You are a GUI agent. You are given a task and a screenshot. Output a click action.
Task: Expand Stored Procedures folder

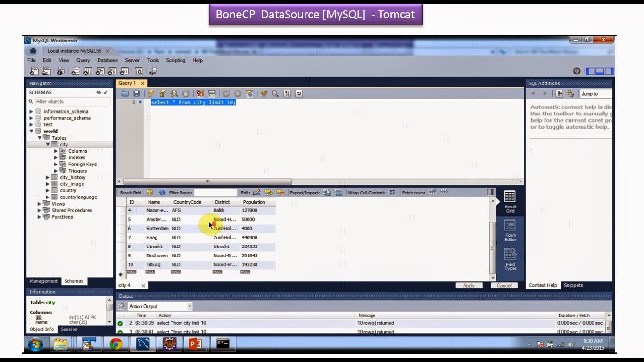[40, 211]
